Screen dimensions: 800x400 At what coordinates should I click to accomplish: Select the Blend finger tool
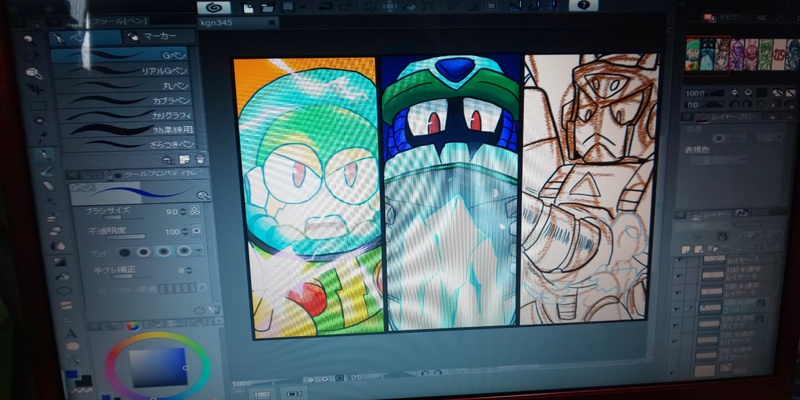pos(57,246)
